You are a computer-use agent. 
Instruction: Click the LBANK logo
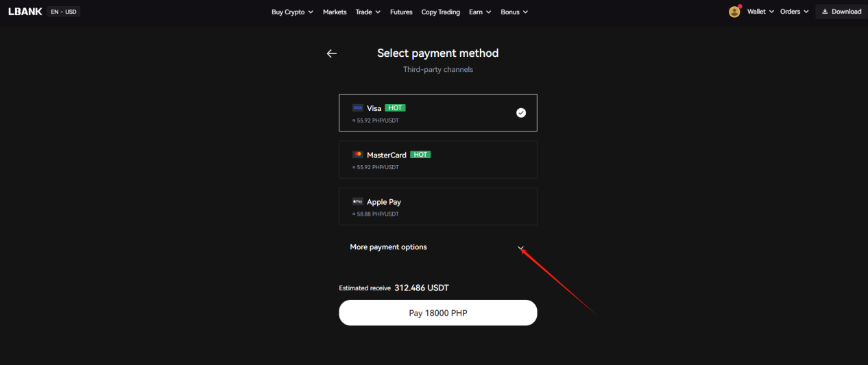[x=25, y=12]
